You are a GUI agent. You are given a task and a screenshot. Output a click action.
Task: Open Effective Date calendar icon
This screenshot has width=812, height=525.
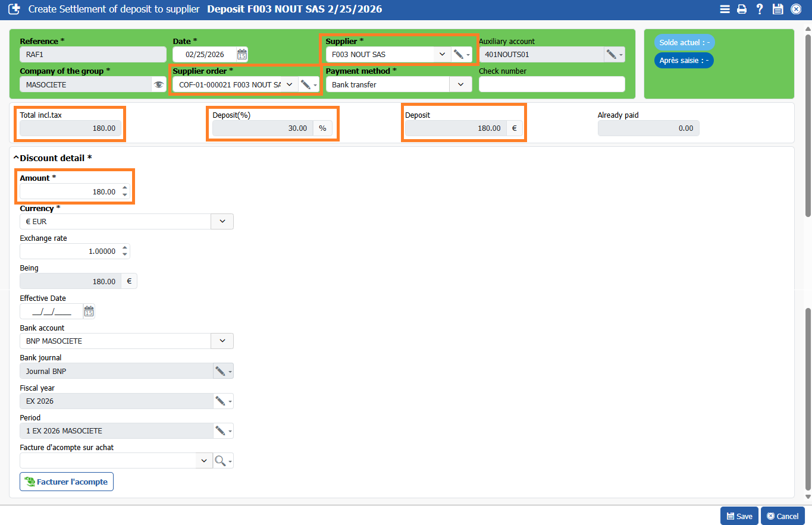[x=89, y=312]
